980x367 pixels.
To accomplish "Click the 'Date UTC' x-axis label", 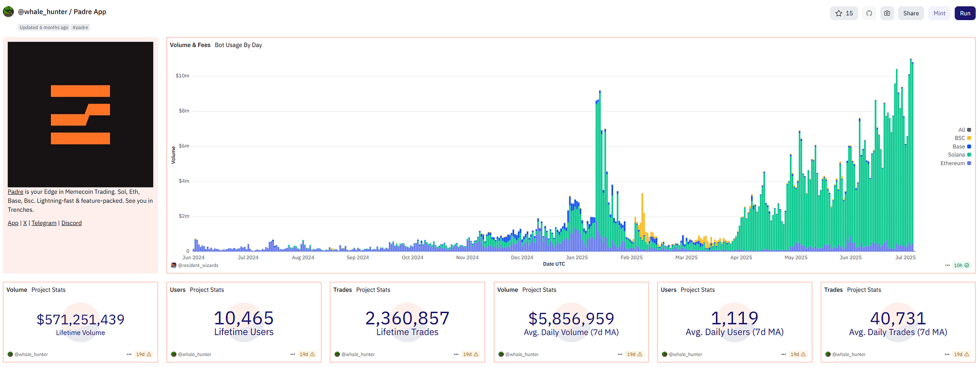I will (x=554, y=264).
